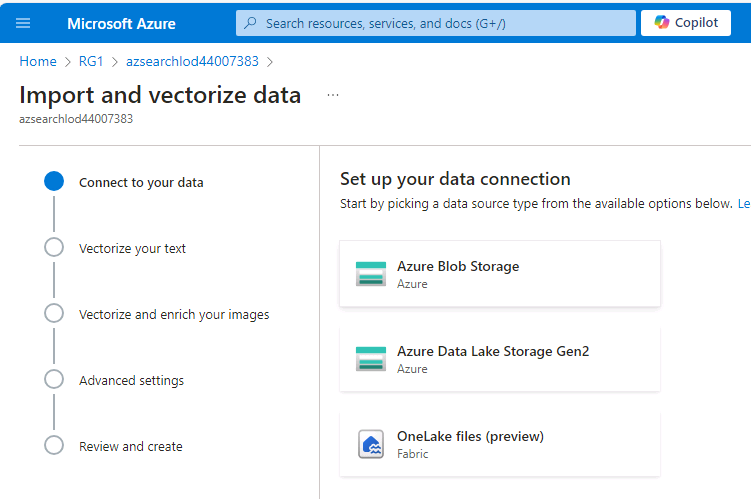The width and height of the screenshot is (751, 499).
Task: Go to Vectorize and enrich your images
Action: (174, 315)
